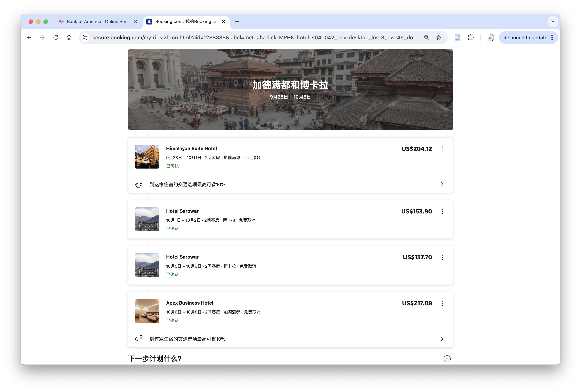
Task: Open three-dot menu for US$137.70 Hotel Sarowar
Action: [442, 257]
